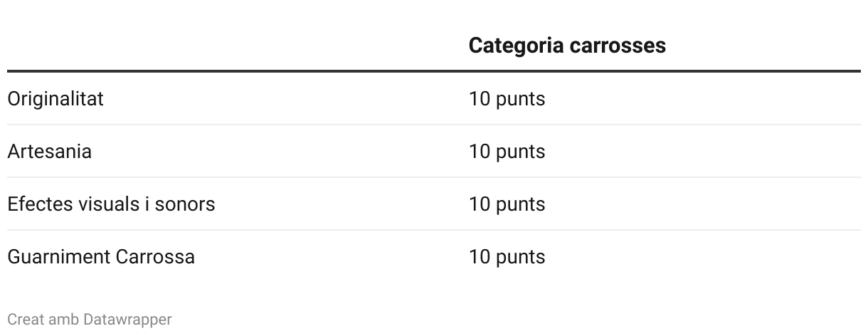Click the thick divider line below the header
The width and height of the screenshot is (868, 336).
[x=434, y=71]
